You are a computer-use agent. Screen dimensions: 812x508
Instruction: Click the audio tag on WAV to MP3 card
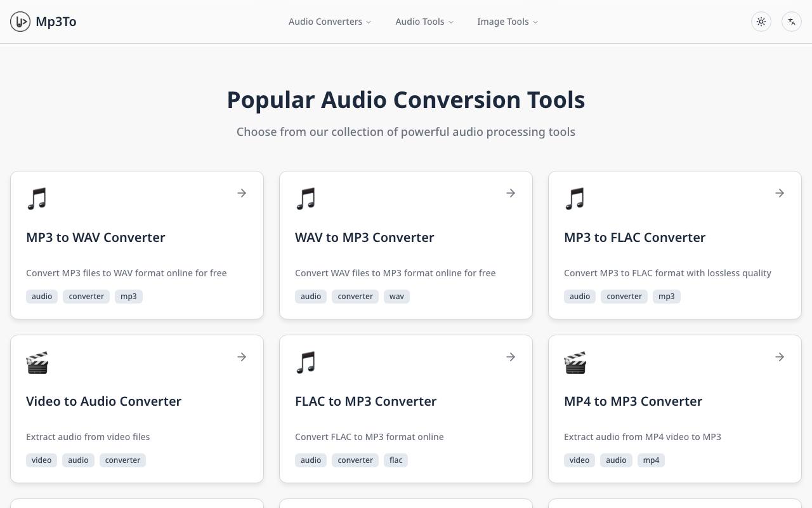311,297
